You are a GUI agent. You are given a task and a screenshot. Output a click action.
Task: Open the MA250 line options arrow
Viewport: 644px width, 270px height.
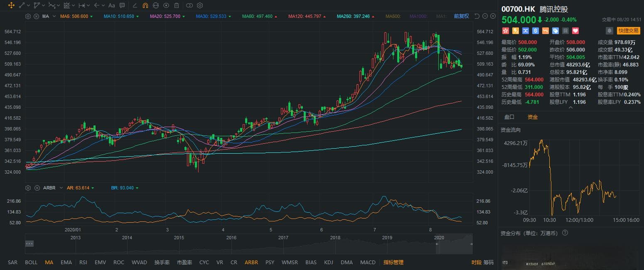[x=373, y=17]
